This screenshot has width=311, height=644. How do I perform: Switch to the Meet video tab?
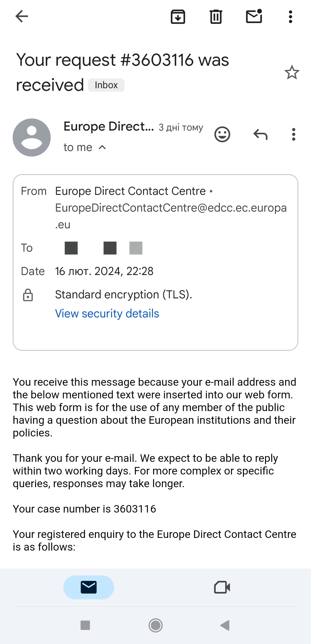point(222,587)
